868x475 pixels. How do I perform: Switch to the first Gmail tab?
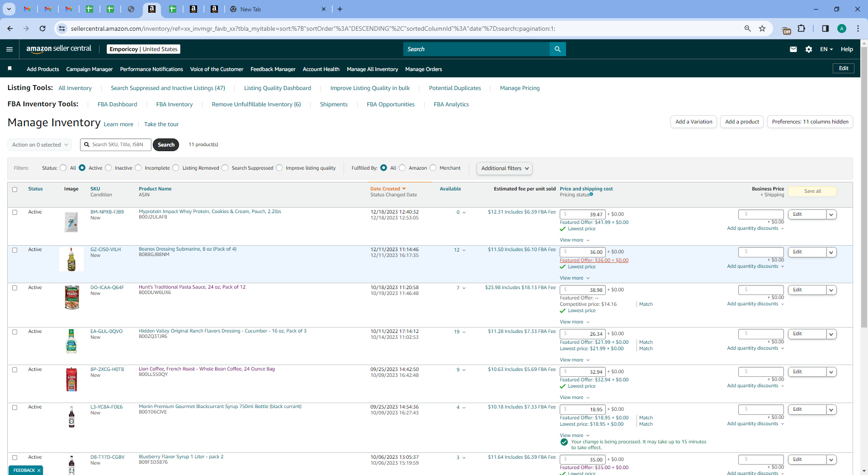tap(27, 9)
